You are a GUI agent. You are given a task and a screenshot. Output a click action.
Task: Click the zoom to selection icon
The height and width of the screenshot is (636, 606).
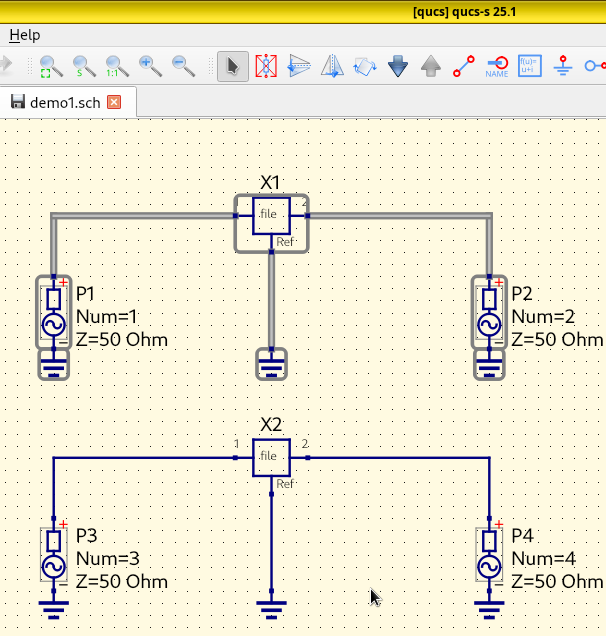(84, 67)
